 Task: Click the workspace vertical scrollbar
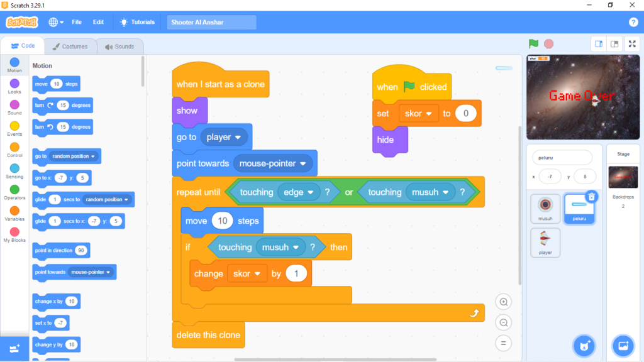tap(519, 206)
